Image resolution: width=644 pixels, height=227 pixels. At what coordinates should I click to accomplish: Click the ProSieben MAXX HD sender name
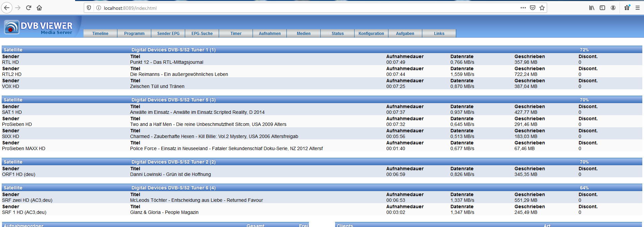tap(23, 148)
